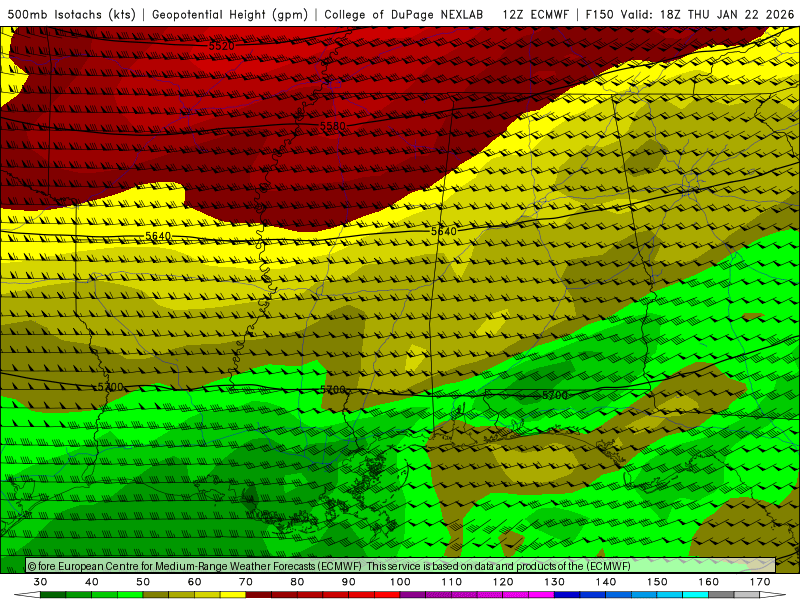The image size is (800, 600).
Task: Click the color bar label '150'
Action: (x=657, y=582)
